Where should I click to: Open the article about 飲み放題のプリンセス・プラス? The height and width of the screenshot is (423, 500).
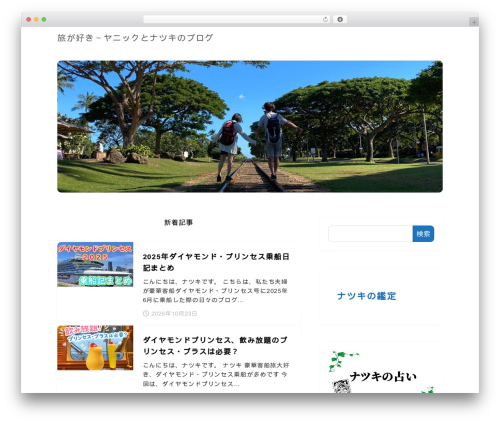pos(215,346)
